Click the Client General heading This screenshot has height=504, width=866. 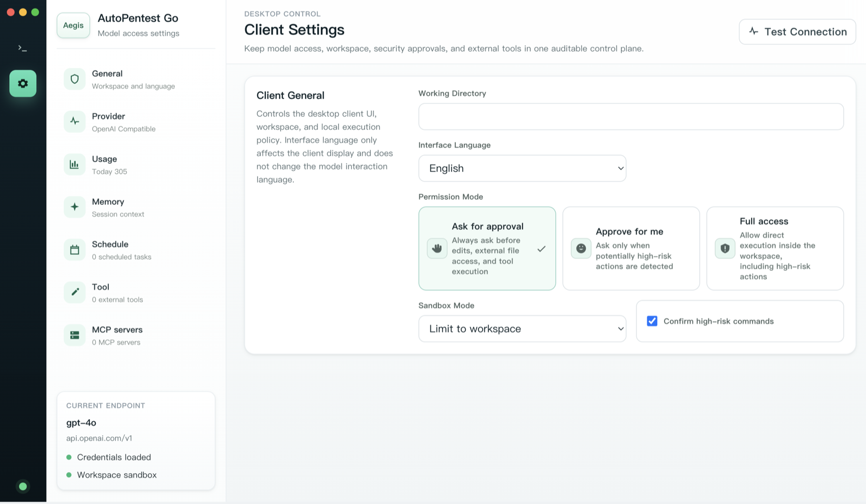click(291, 95)
